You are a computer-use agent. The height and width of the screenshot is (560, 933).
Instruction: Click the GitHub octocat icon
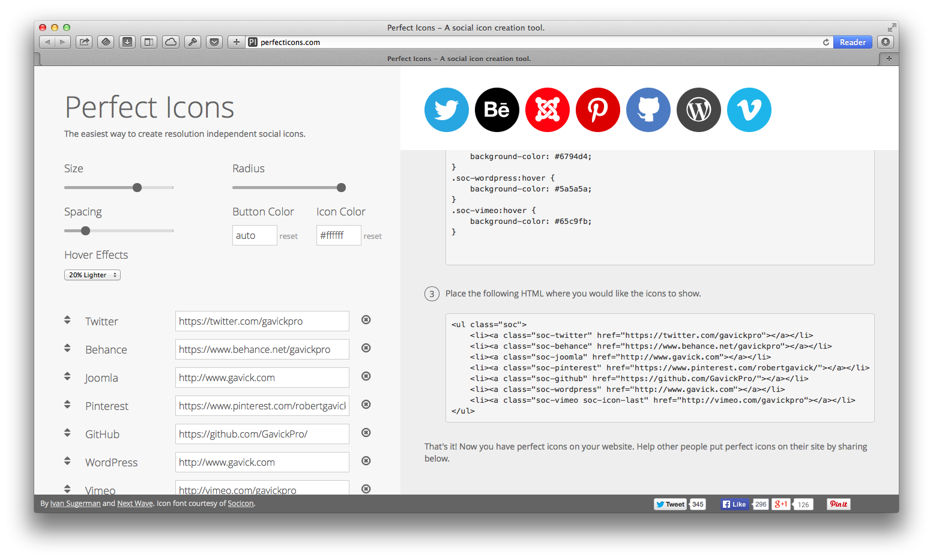pos(648,110)
